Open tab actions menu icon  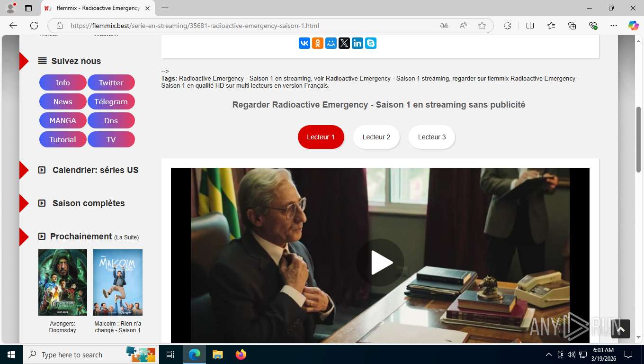point(28,8)
